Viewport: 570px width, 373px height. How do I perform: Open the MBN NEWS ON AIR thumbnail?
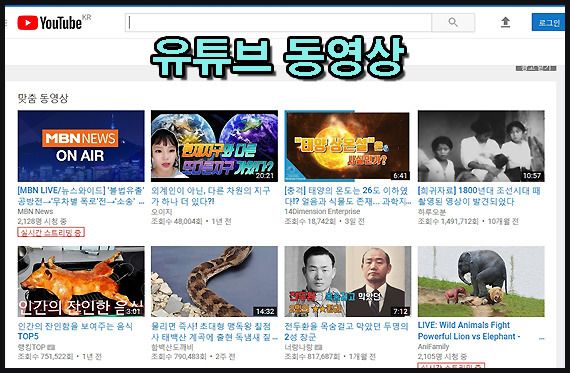click(81, 146)
